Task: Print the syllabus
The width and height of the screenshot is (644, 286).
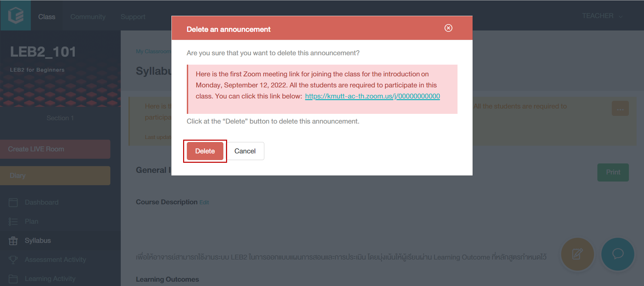Action: (x=613, y=172)
